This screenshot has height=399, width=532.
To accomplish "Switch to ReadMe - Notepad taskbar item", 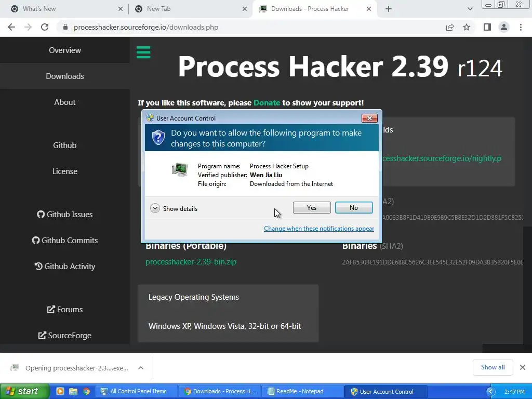I will click(302, 392).
